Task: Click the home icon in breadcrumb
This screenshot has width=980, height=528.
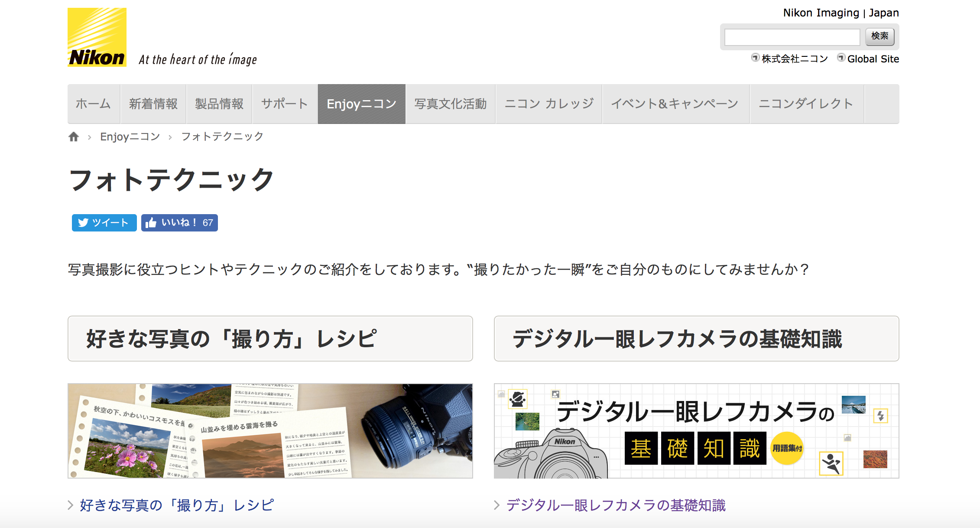Action: [74, 137]
